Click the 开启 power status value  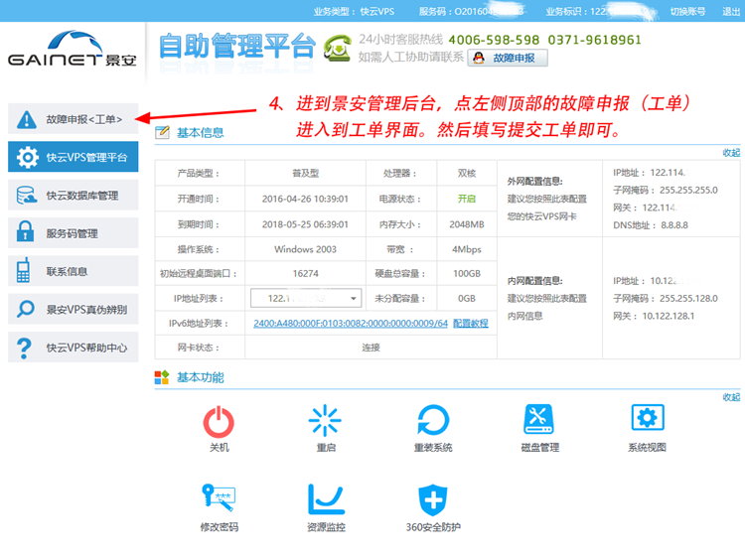coord(467,199)
